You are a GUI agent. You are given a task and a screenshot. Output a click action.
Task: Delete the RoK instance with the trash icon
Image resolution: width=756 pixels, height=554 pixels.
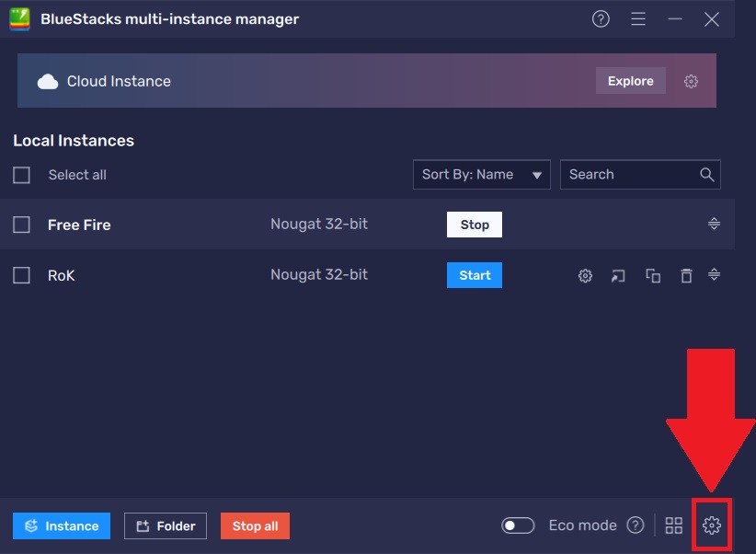click(x=686, y=275)
